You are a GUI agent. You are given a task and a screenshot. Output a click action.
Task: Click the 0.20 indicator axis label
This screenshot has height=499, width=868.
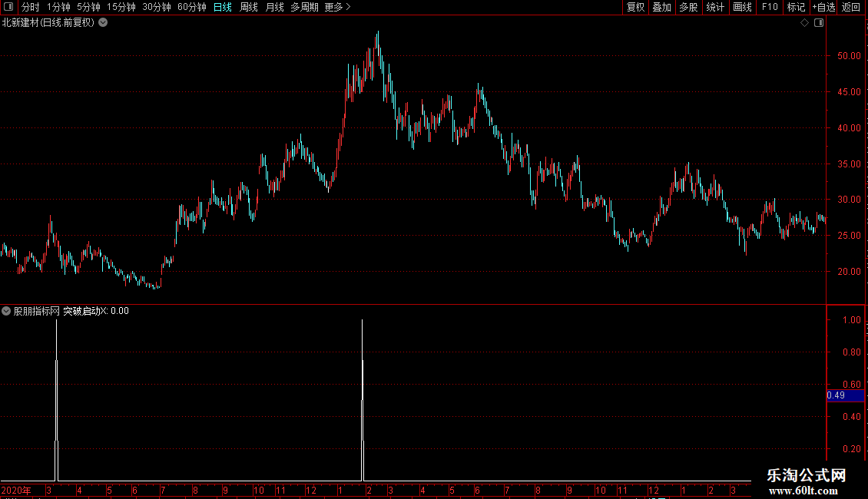tap(851, 449)
